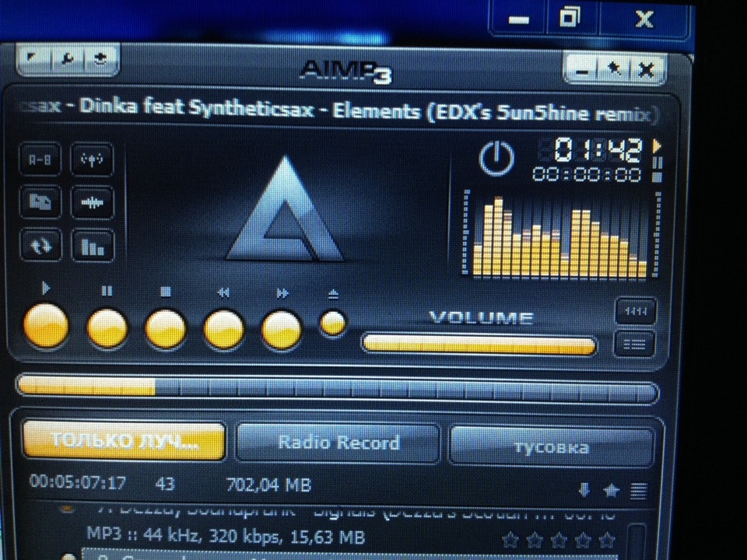Image resolution: width=747 pixels, height=560 pixels.
Task: Toggle A-B repeat section button
Action: pyautogui.click(x=40, y=159)
